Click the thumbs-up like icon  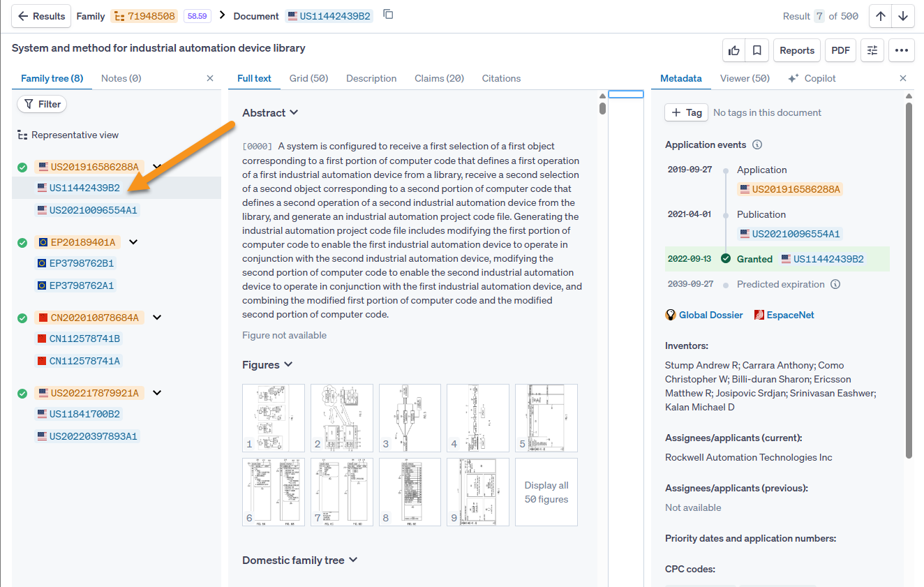tap(734, 50)
